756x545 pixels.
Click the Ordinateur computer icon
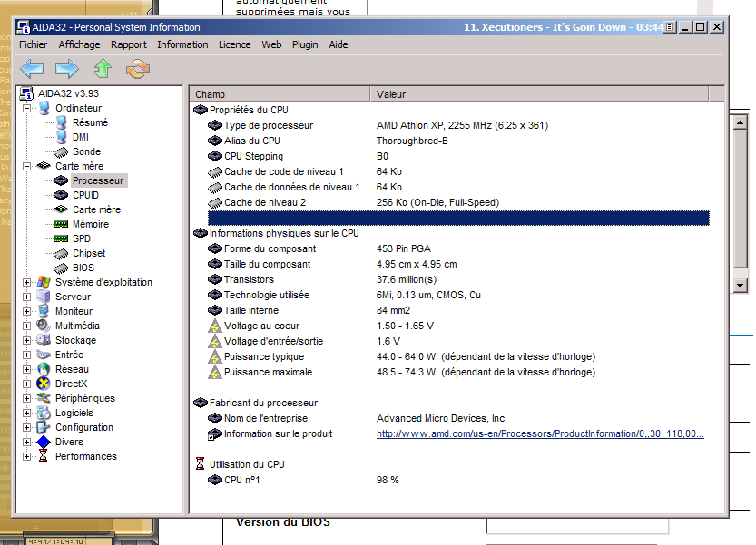pos(44,108)
